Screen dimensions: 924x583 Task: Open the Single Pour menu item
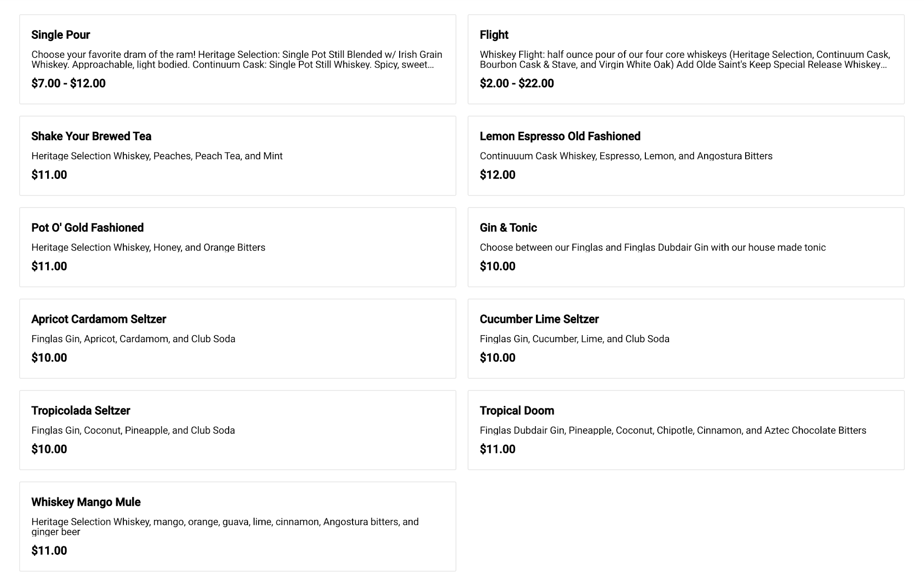click(61, 35)
